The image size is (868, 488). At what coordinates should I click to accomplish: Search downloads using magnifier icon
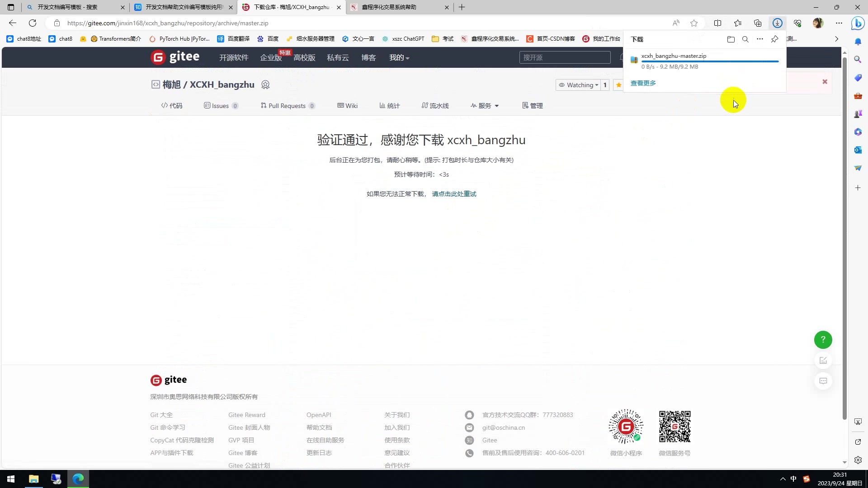(x=745, y=39)
